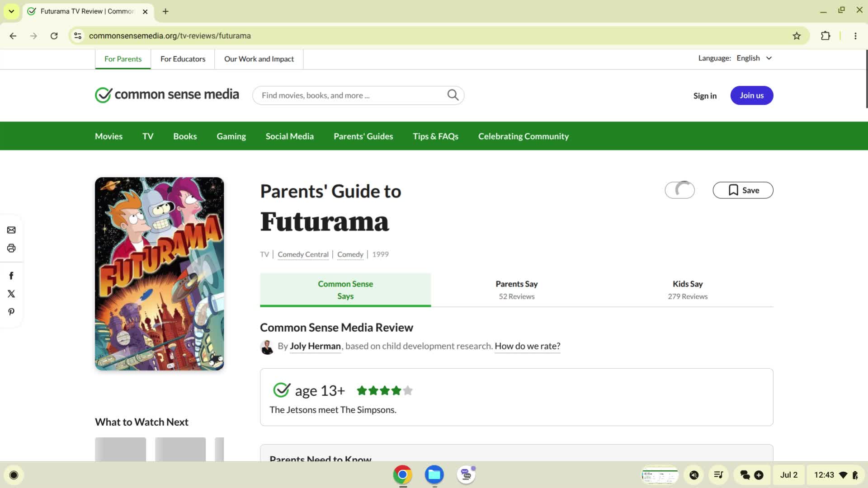This screenshot has width=868, height=488.
Task: Select the Parents Say tab
Action: (516, 290)
